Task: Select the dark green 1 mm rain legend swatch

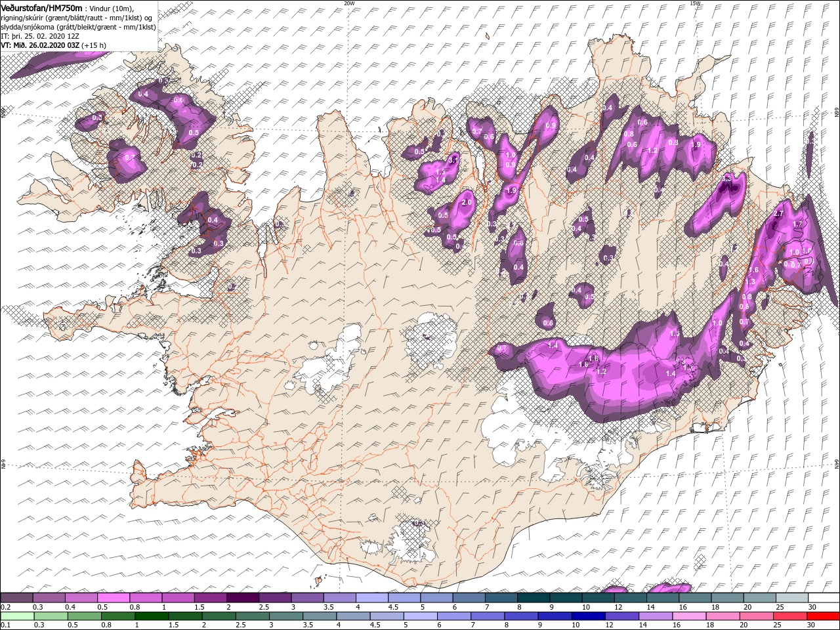Action: tap(152, 616)
